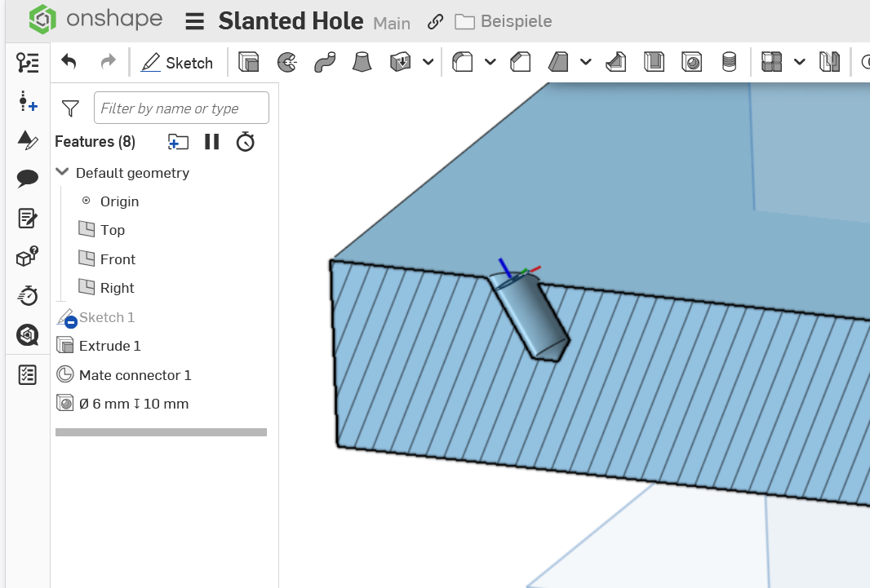
Task: Collapse the Default geometry group
Action: coord(62,173)
